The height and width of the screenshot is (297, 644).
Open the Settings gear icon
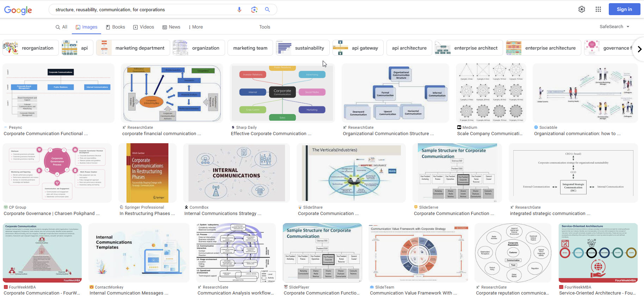(x=582, y=10)
